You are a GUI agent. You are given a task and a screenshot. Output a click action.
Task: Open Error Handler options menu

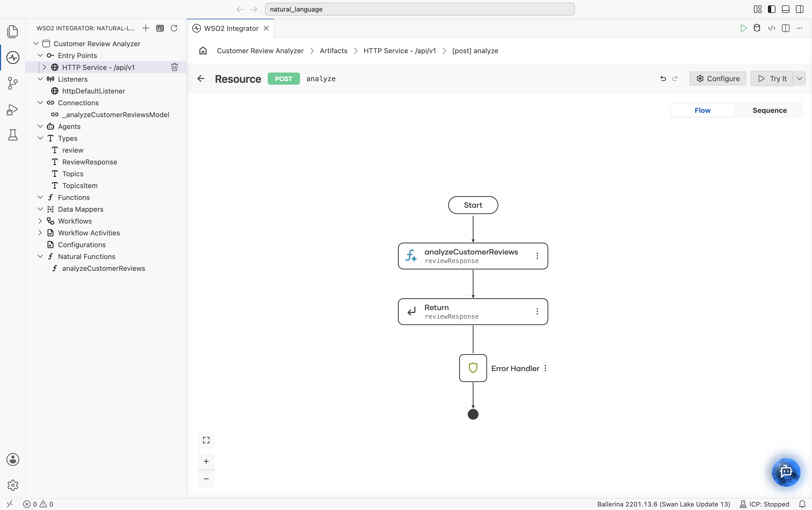click(x=545, y=368)
